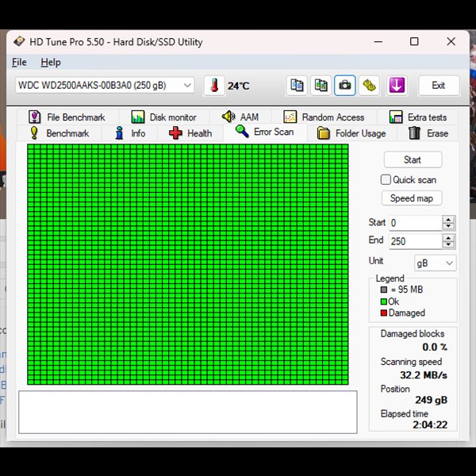The width and height of the screenshot is (476, 476).
Task: Open options via the yellow tools icon
Action: coord(369,86)
